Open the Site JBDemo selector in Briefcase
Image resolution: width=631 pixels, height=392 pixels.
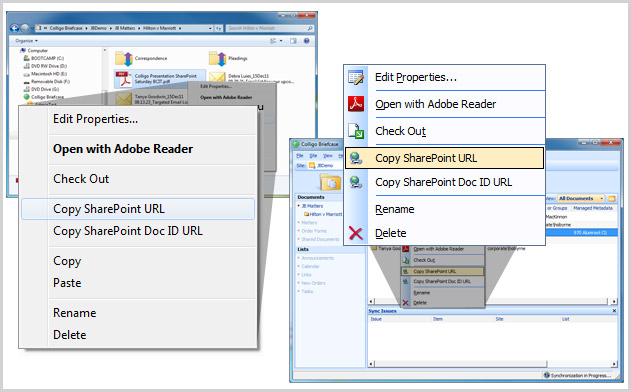[x=324, y=165]
